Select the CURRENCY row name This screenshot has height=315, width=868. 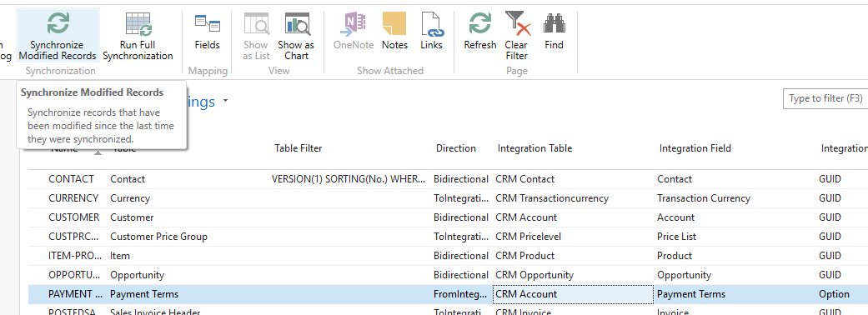pyautogui.click(x=73, y=198)
